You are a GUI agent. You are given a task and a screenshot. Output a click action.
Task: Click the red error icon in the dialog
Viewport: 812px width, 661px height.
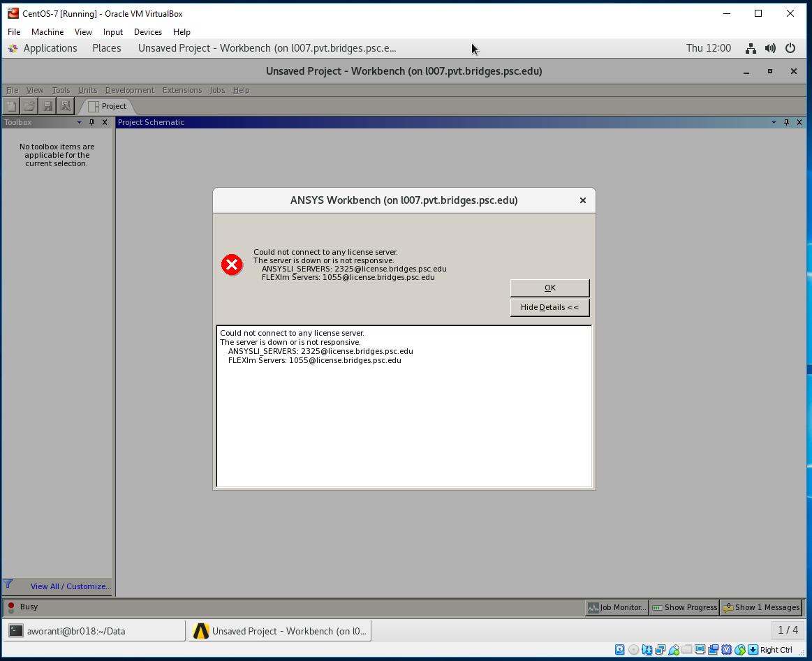(x=232, y=265)
